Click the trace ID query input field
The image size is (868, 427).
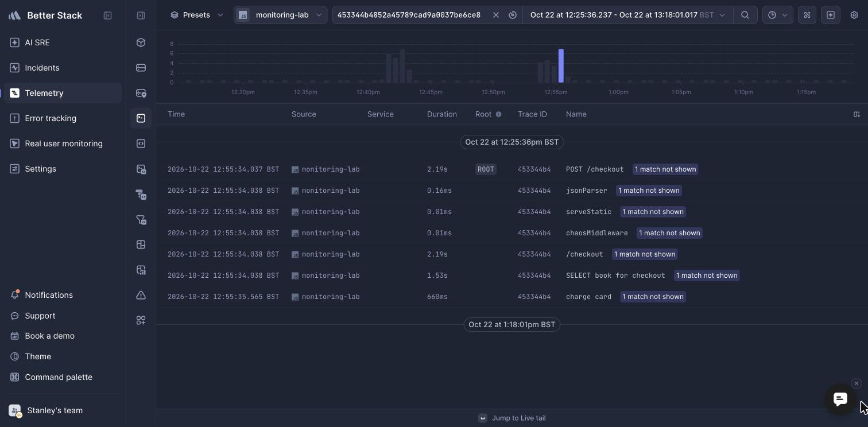click(409, 15)
